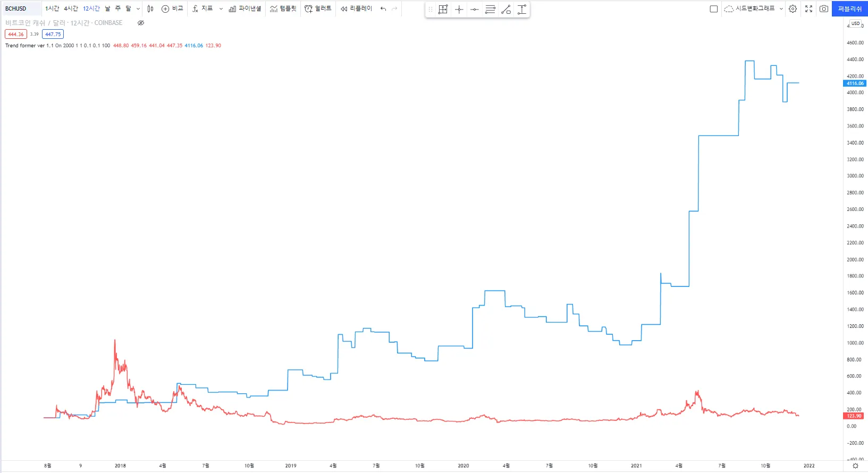
Task: Click the 2022 label on time axis
Action: tap(809, 466)
